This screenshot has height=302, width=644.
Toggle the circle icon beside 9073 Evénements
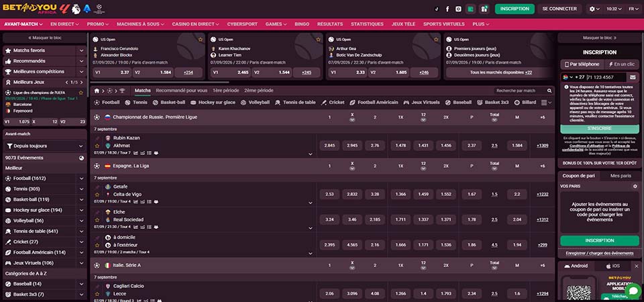[81, 158]
